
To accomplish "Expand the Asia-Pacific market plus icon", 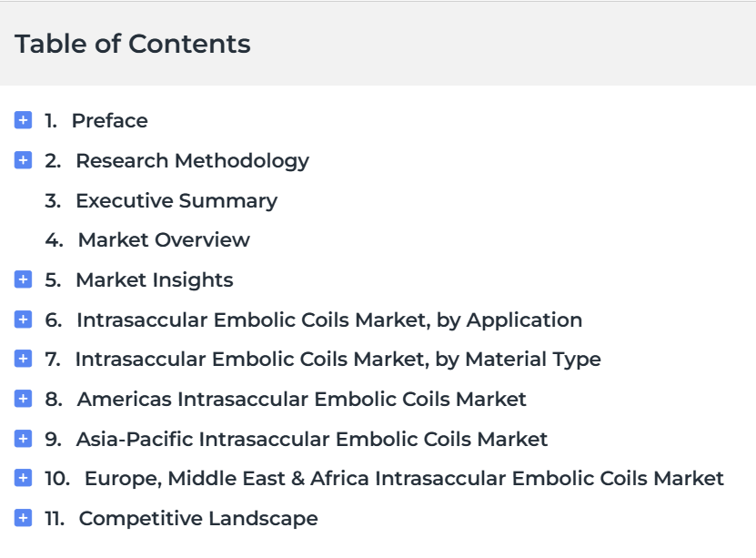I will [x=23, y=439].
